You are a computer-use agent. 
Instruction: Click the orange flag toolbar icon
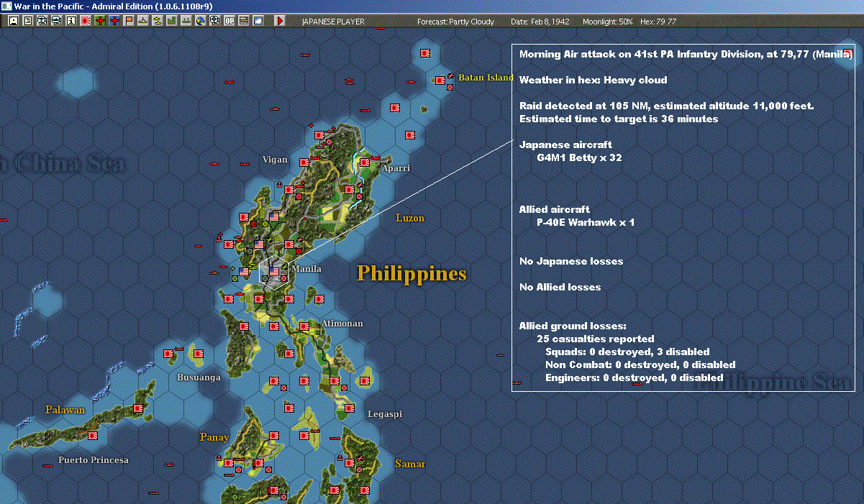click(129, 21)
